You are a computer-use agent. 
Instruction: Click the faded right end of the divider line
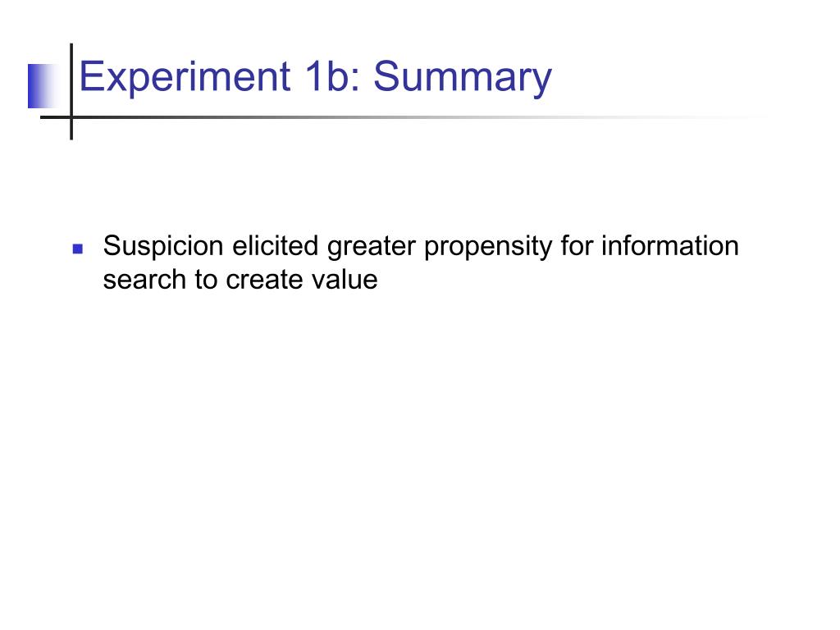tap(724, 117)
